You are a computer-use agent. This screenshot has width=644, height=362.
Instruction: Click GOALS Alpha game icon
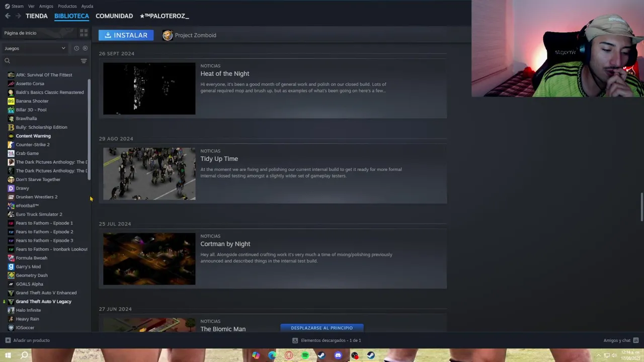[11, 284]
